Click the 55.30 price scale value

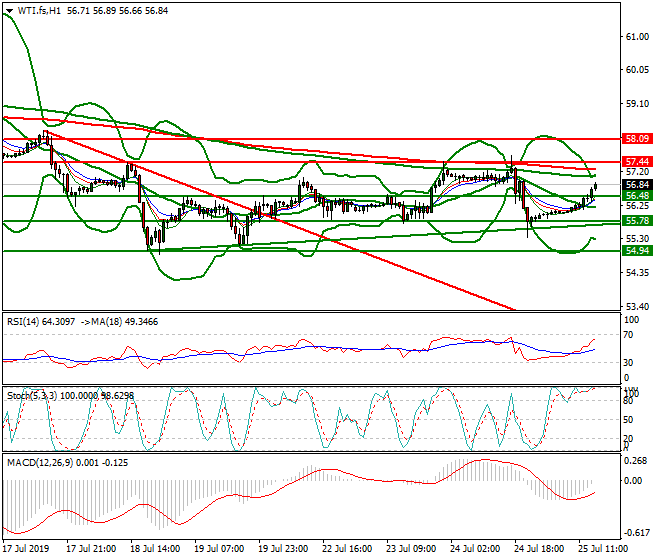click(637, 239)
